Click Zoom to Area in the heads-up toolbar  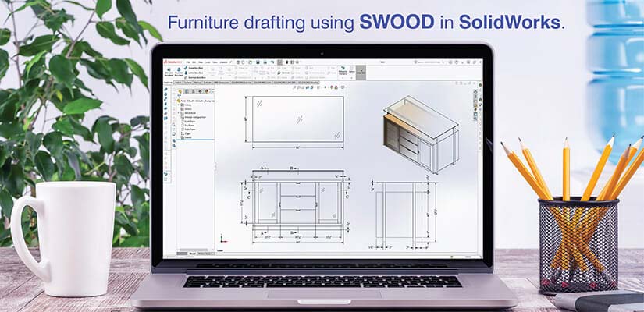(299, 87)
